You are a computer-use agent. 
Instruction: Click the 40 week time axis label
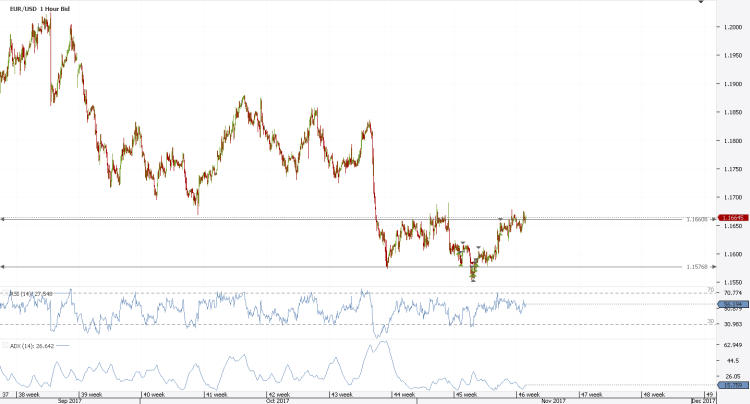click(x=154, y=395)
